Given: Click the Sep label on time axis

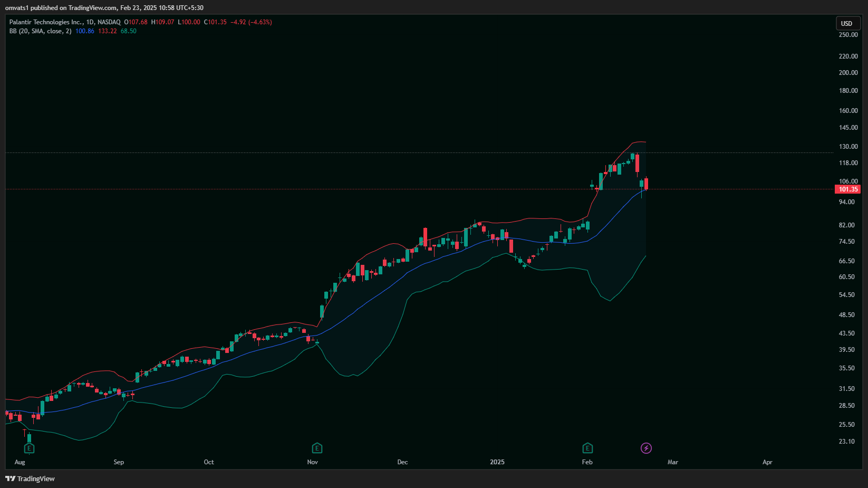Looking at the screenshot, I should [119, 462].
